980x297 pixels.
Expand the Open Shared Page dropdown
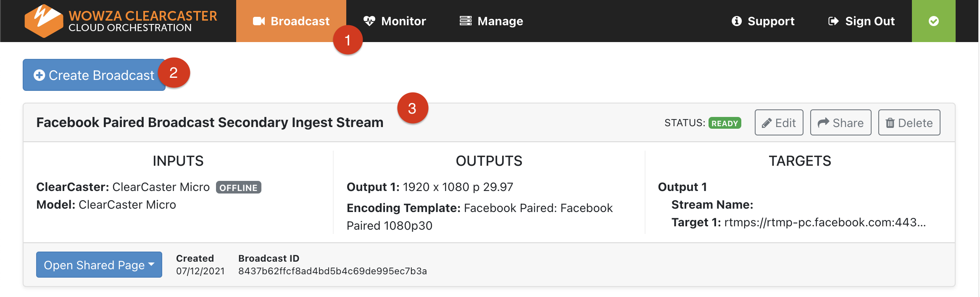tap(99, 265)
